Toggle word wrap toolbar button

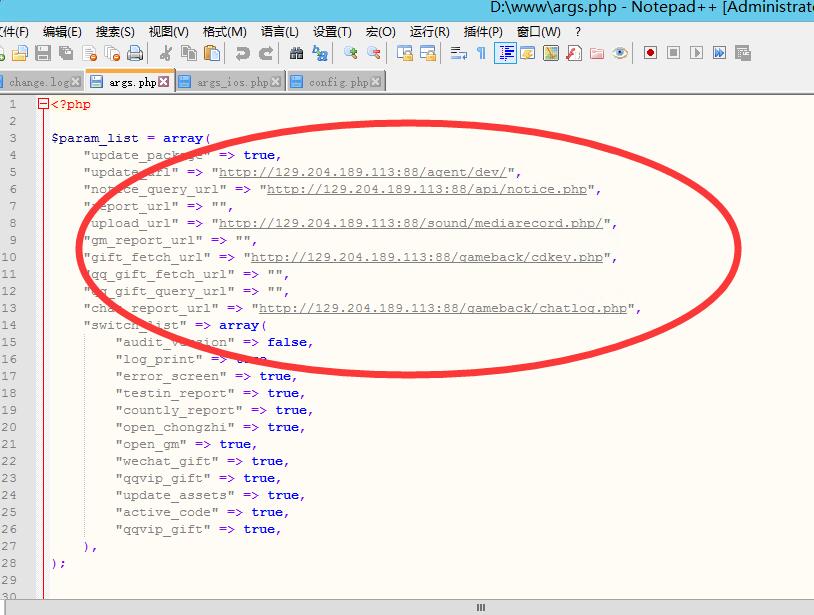pos(459,53)
